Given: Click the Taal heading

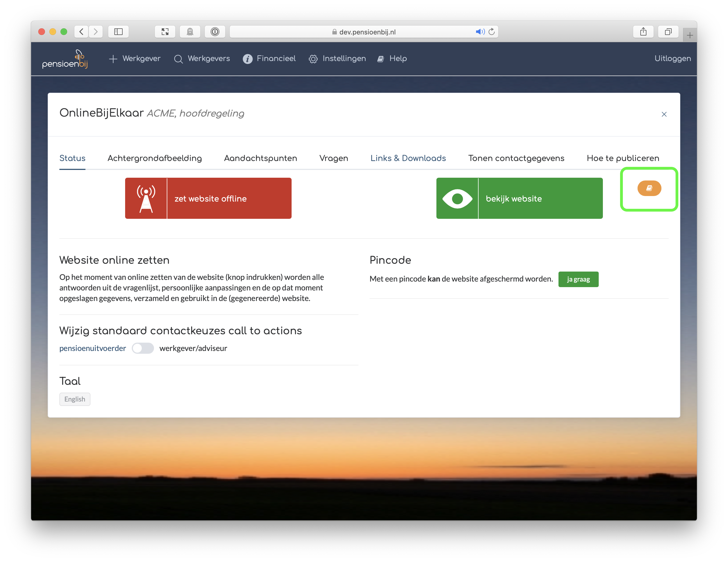Looking at the screenshot, I should click(70, 381).
